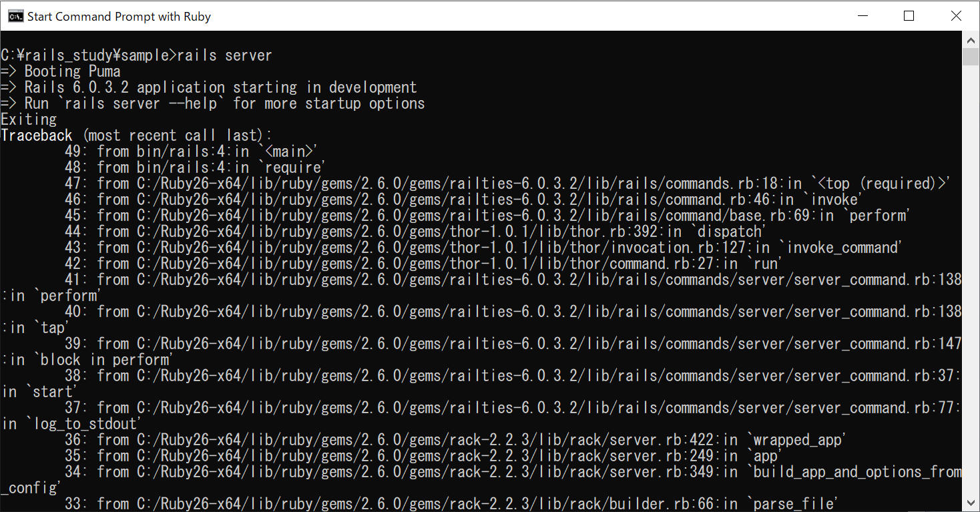
Task: Close the Command Prompt with Ruby window
Action: pos(956,16)
